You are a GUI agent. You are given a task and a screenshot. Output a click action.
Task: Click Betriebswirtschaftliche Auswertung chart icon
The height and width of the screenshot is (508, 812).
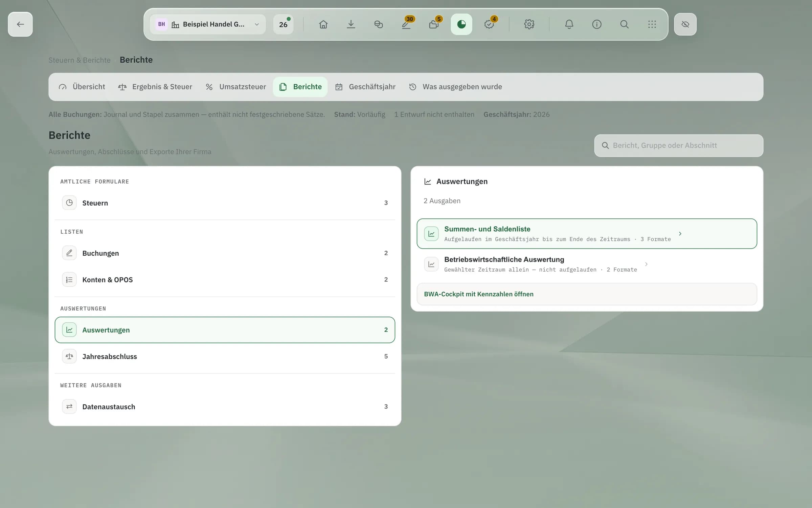(x=431, y=264)
